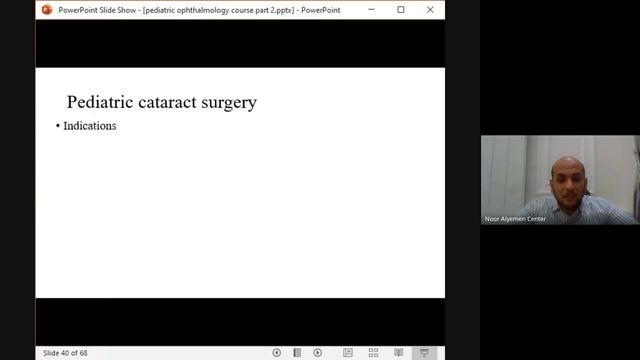Open the see all slides icon
The height and width of the screenshot is (360, 640).
click(x=297, y=353)
